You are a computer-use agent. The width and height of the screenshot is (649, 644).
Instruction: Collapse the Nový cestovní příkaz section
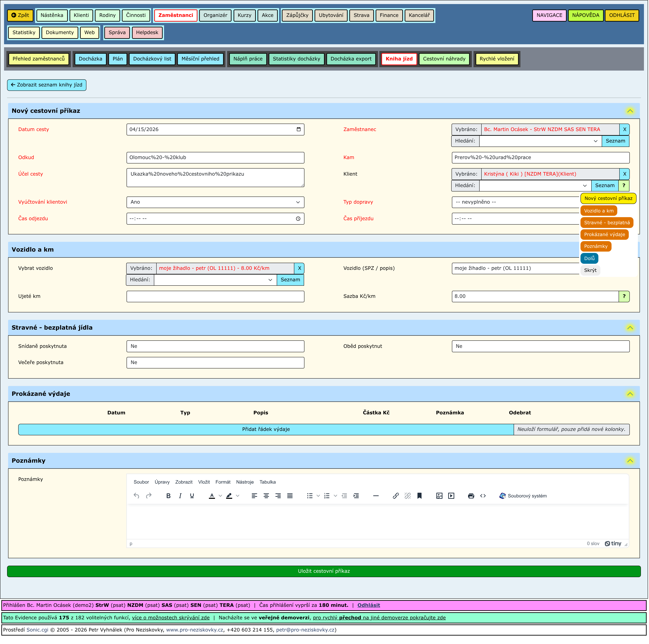point(630,111)
